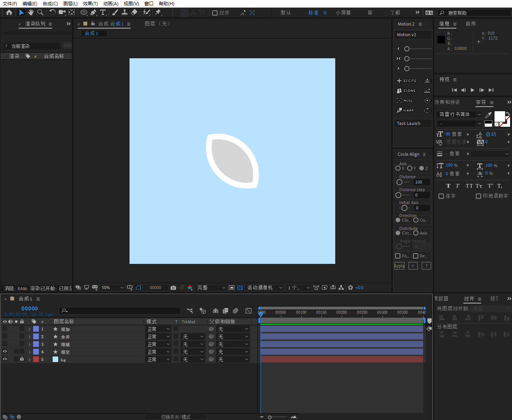Open the 鸿雷行书简体 font dropdown
512x420 pixels.
(459, 114)
